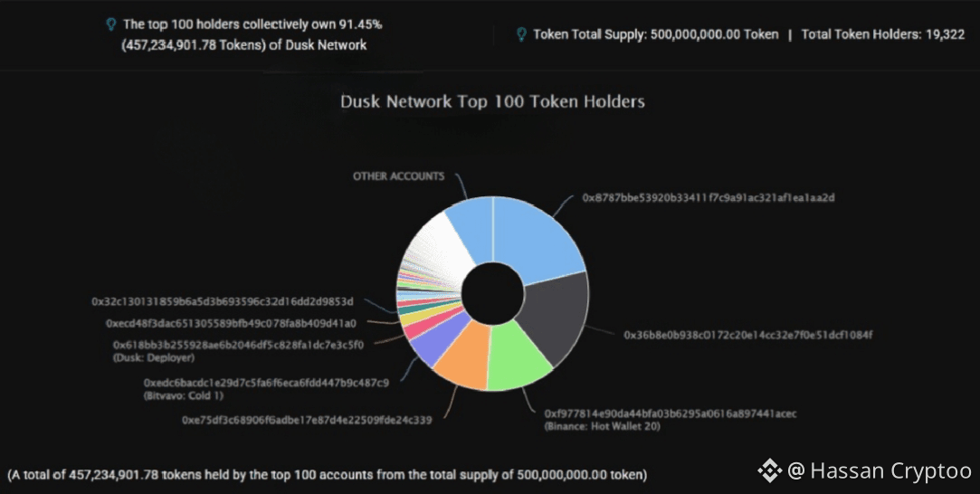The width and height of the screenshot is (980, 494).
Task: Click the lightbulb icon beside Token Total Supply
Action: point(521,34)
